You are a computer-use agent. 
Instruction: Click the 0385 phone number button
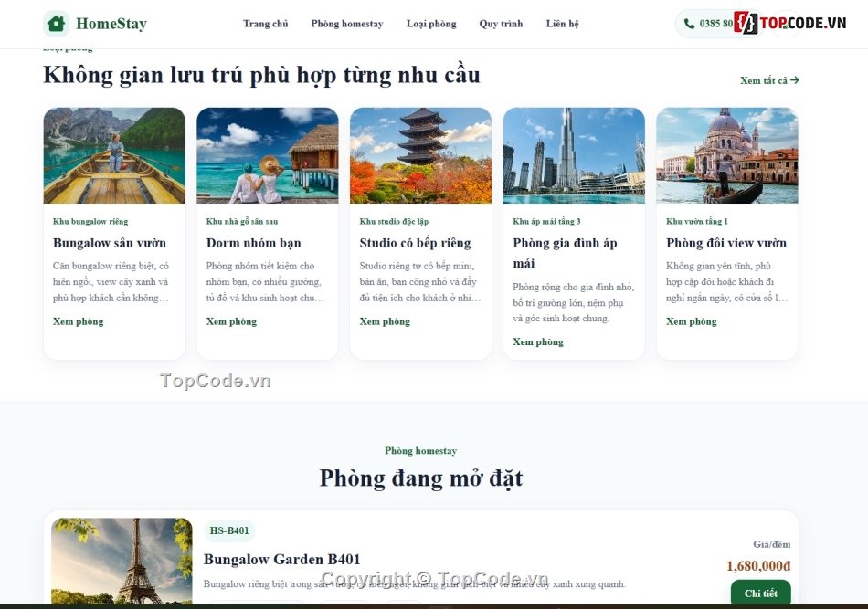pos(718,24)
